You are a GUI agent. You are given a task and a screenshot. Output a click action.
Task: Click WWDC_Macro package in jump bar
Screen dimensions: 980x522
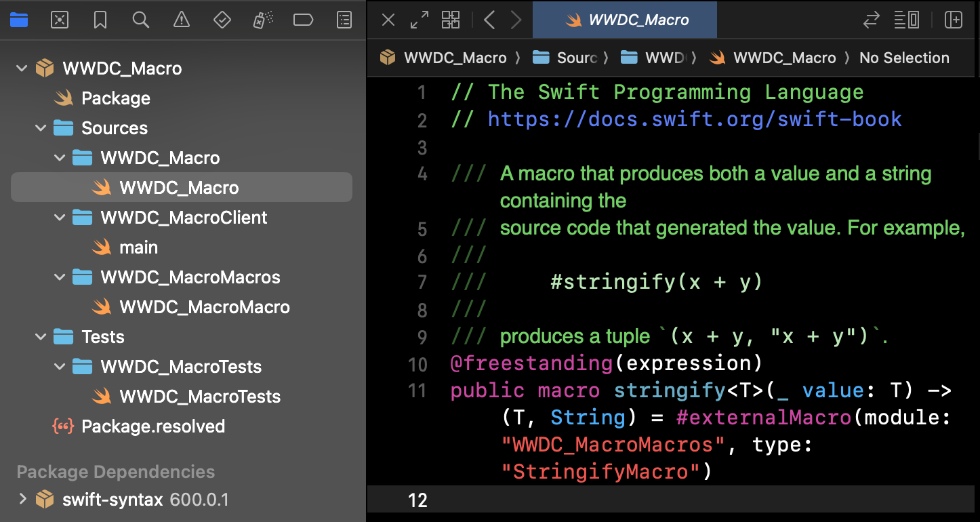tap(443, 58)
